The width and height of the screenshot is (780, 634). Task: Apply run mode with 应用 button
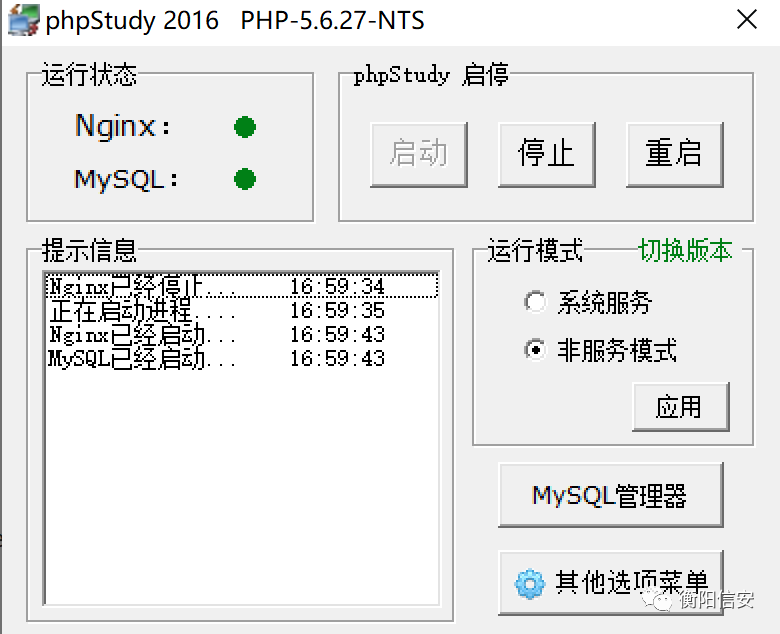681,407
